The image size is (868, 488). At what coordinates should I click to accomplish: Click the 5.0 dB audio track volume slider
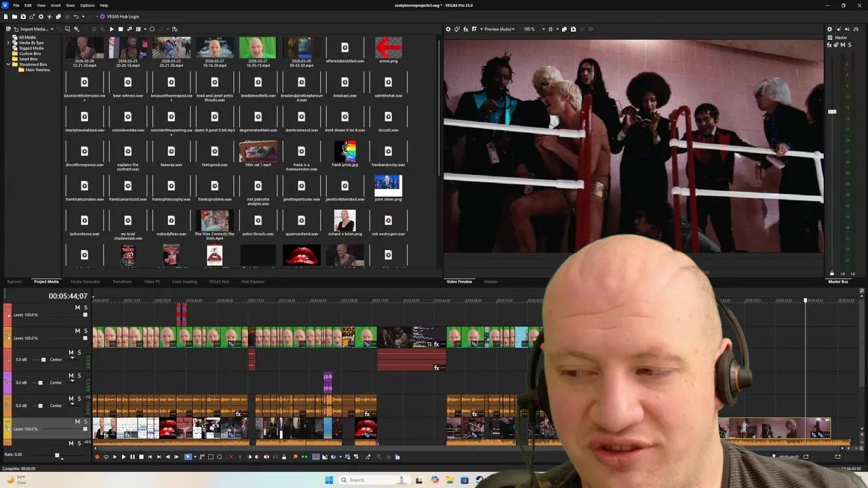(43, 359)
